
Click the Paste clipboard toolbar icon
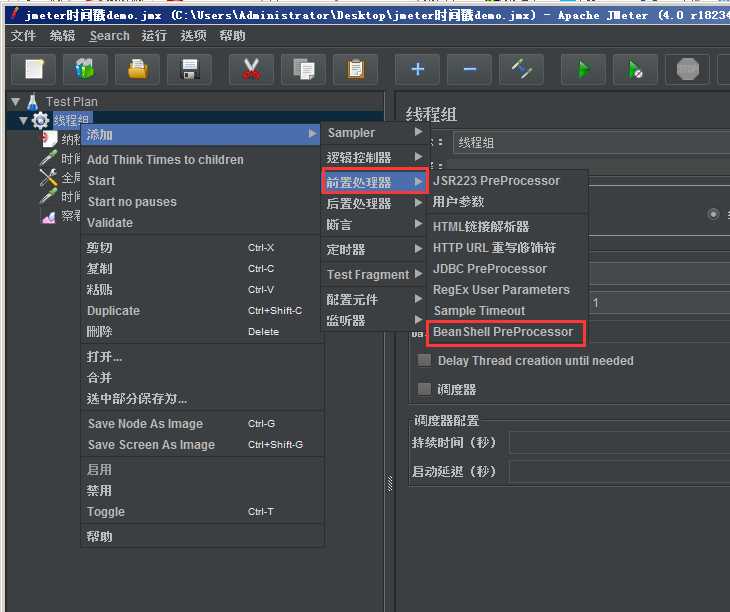point(355,69)
